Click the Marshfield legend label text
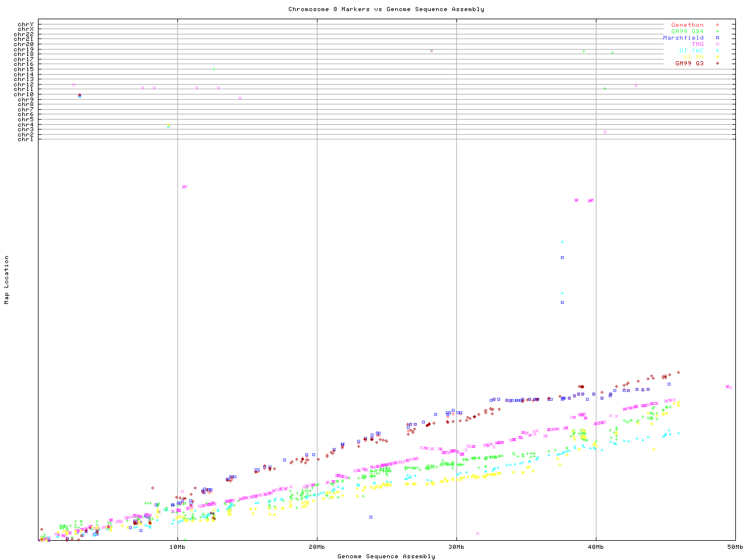 pyautogui.click(x=683, y=38)
